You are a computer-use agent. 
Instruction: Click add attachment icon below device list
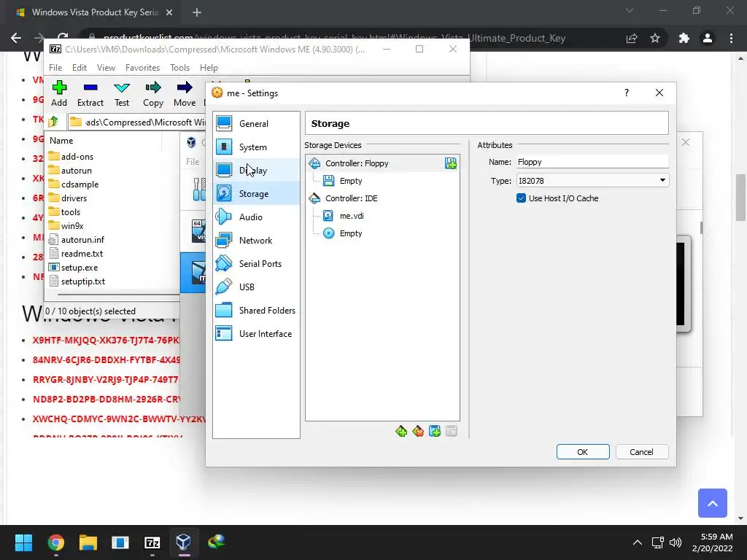[435, 432]
